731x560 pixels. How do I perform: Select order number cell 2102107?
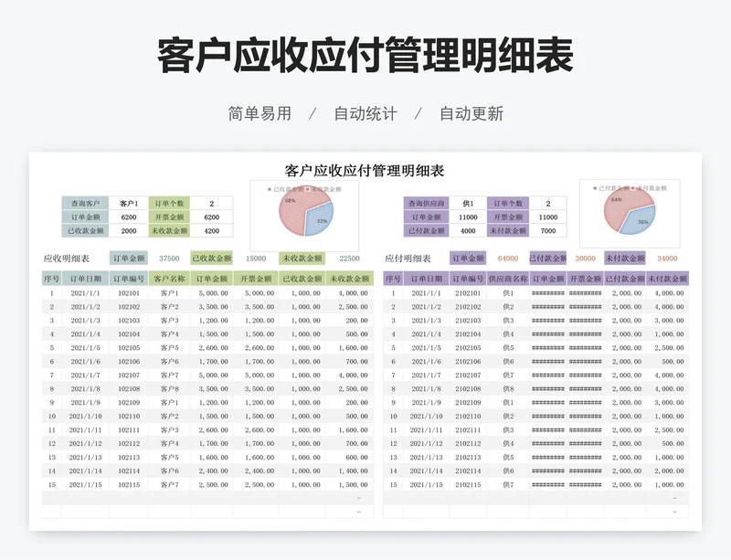(x=468, y=375)
